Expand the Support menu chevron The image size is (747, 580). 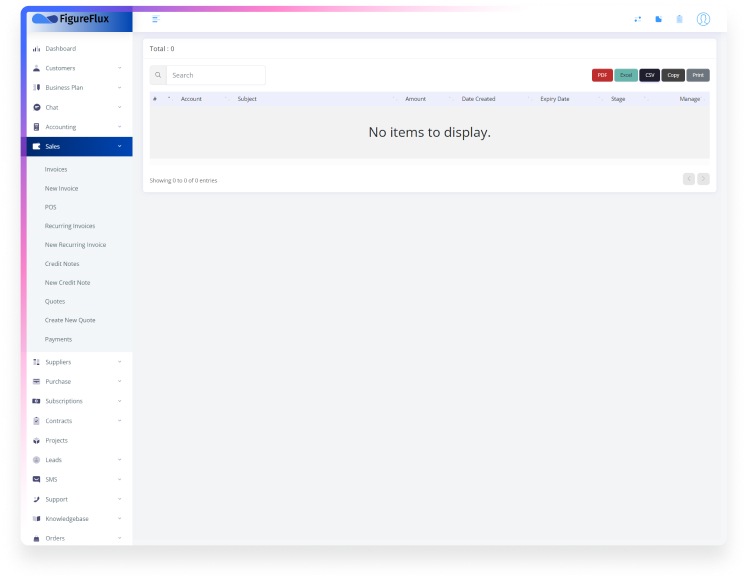[x=119, y=499]
